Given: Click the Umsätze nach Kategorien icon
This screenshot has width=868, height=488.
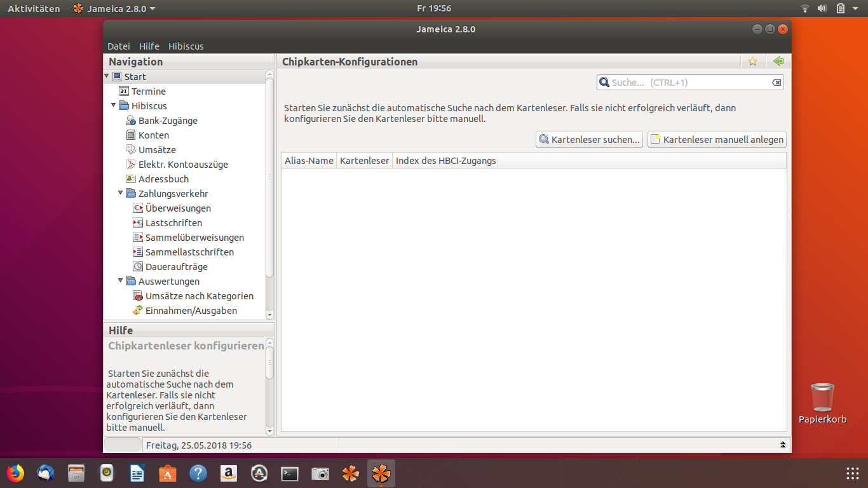Looking at the screenshot, I should click(x=138, y=296).
